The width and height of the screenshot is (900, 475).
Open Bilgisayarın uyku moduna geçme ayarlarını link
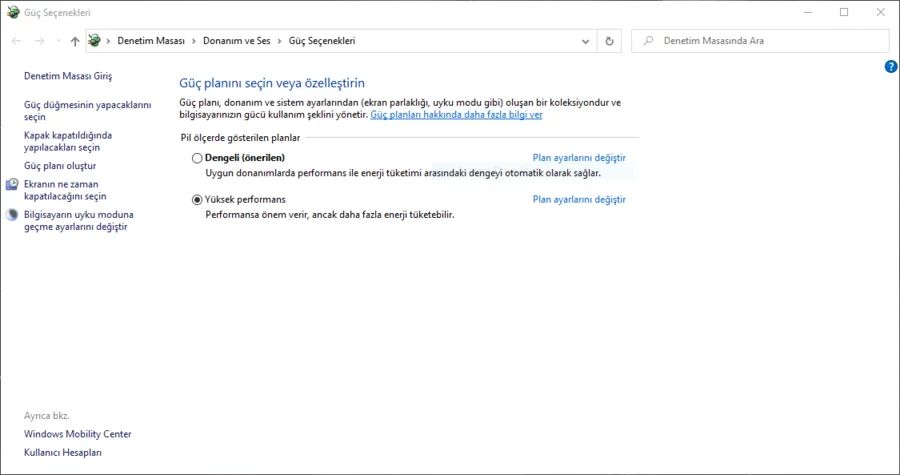tap(79, 220)
